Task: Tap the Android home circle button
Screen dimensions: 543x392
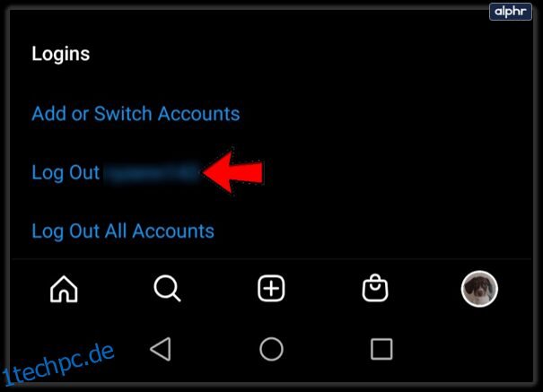Action: (x=271, y=349)
